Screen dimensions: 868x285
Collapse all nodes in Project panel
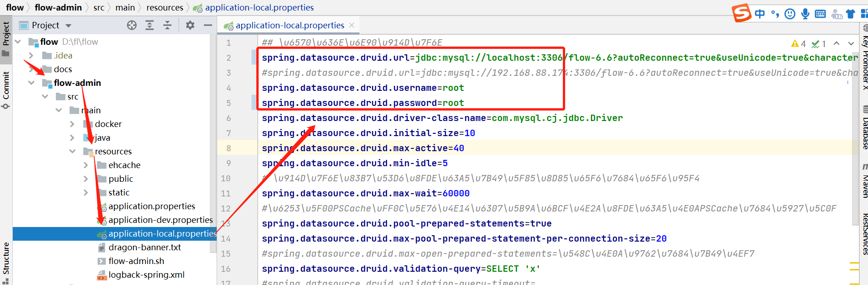[167, 25]
